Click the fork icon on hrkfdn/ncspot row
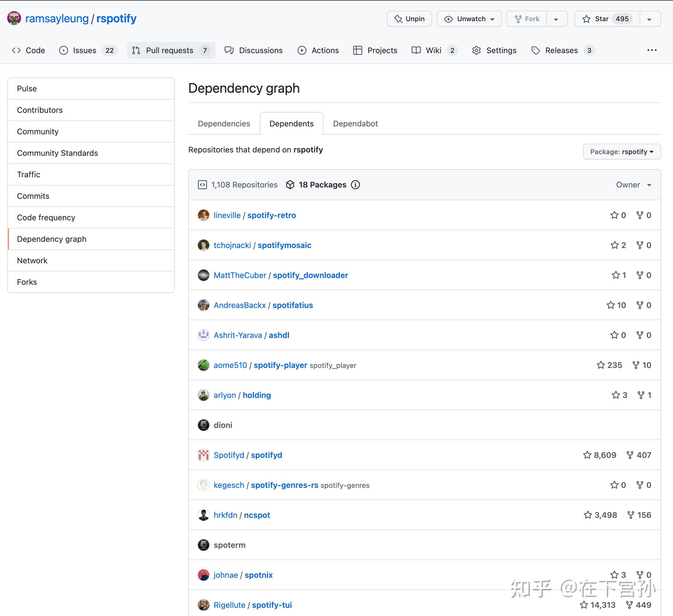This screenshot has height=616, width=673. 631,515
